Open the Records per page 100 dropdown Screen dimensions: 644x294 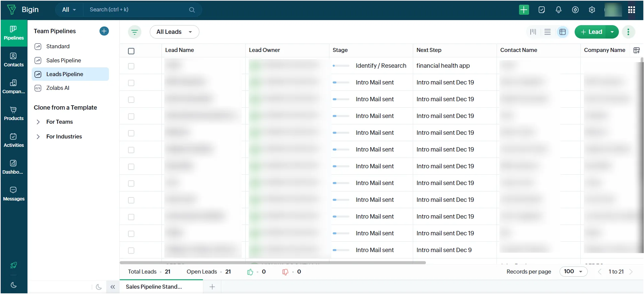[x=573, y=272]
